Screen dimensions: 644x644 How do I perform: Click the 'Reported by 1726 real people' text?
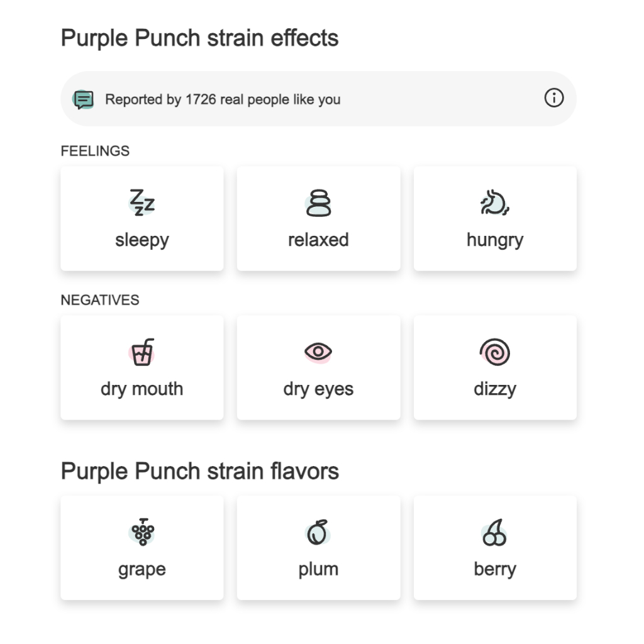coord(223,99)
